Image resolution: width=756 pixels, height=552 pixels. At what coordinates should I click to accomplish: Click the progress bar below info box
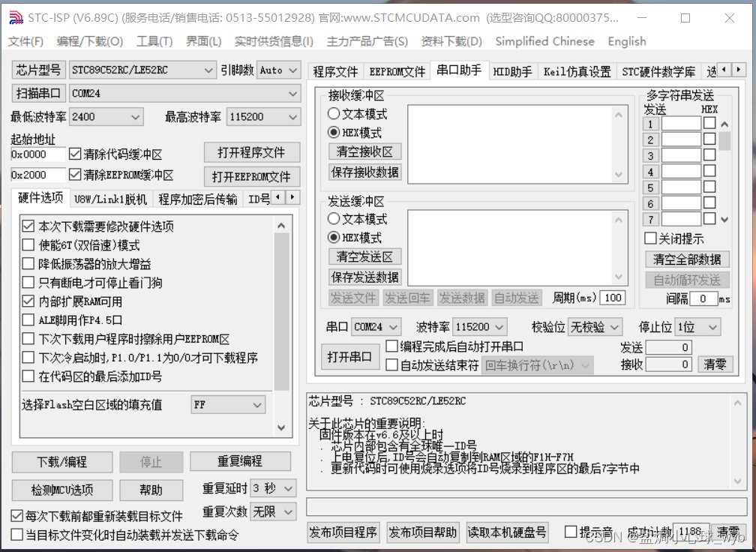(526, 507)
